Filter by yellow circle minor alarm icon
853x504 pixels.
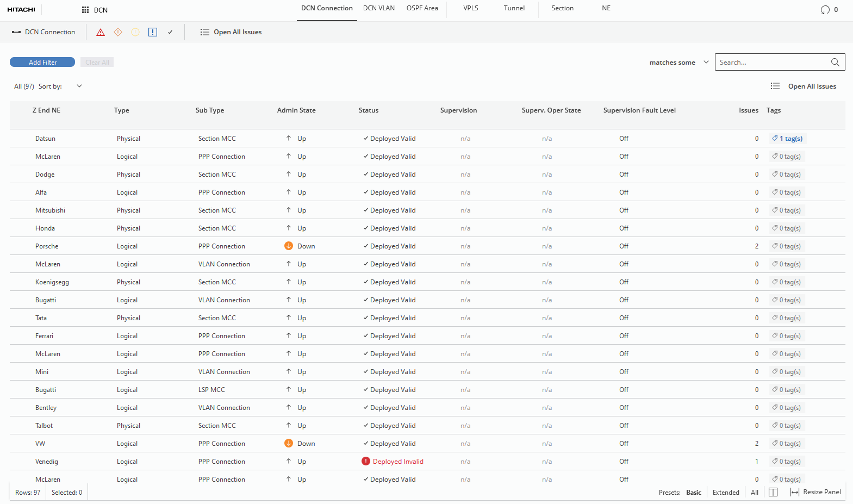click(135, 32)
